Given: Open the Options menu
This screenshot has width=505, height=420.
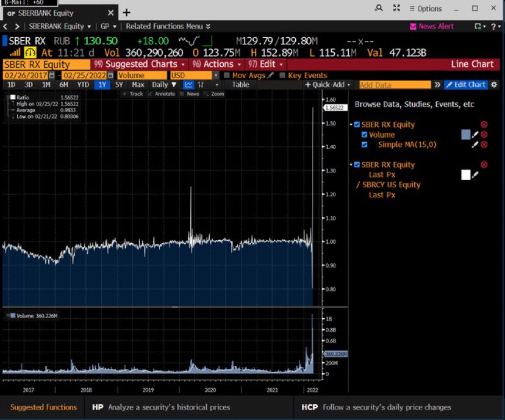Looking at the screenshot, I should (426, 9).
